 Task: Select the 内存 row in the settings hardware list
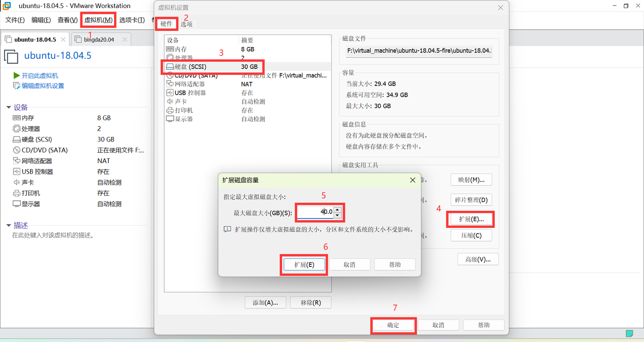coord(247,49)
